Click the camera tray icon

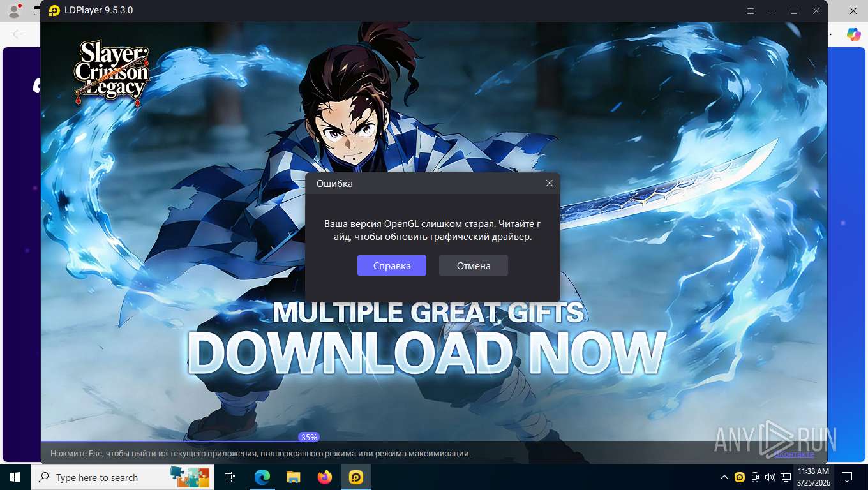pos(755,477)
